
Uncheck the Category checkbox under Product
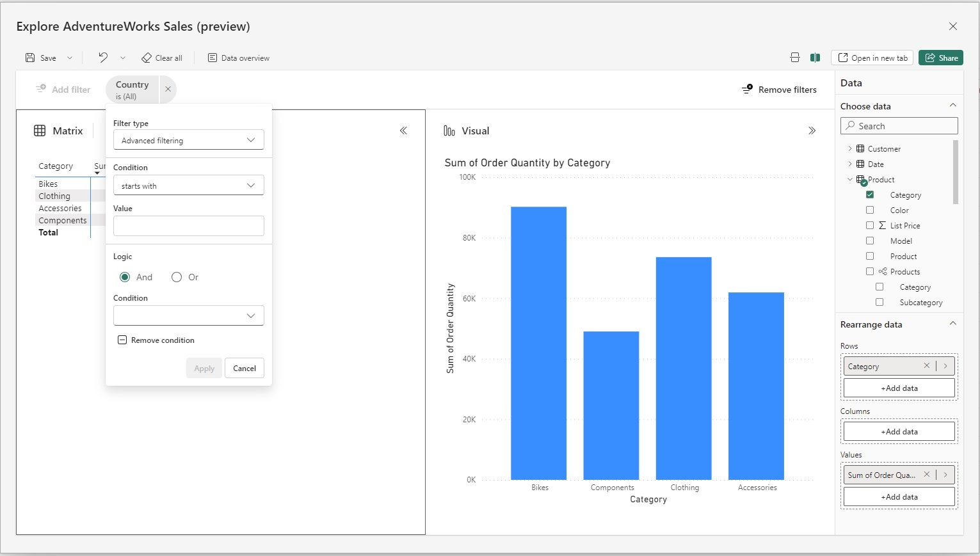(870, 195)
